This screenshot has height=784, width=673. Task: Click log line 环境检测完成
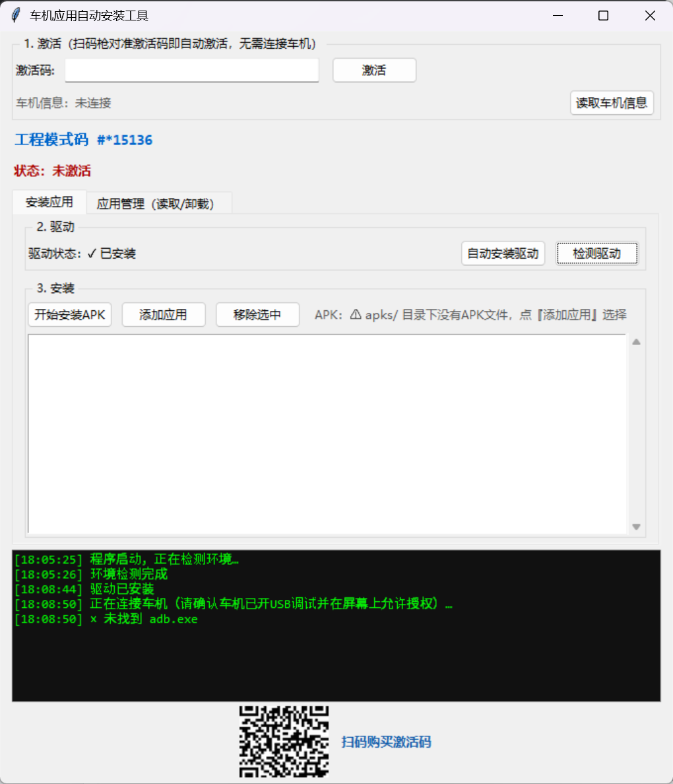pos(91,574)
